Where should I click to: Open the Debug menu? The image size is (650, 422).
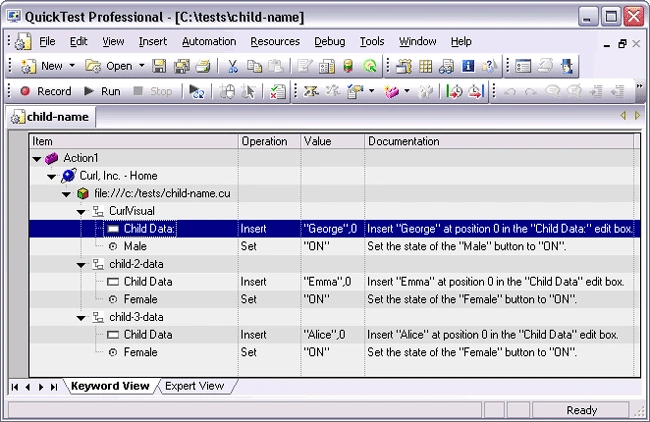point(330,41)
